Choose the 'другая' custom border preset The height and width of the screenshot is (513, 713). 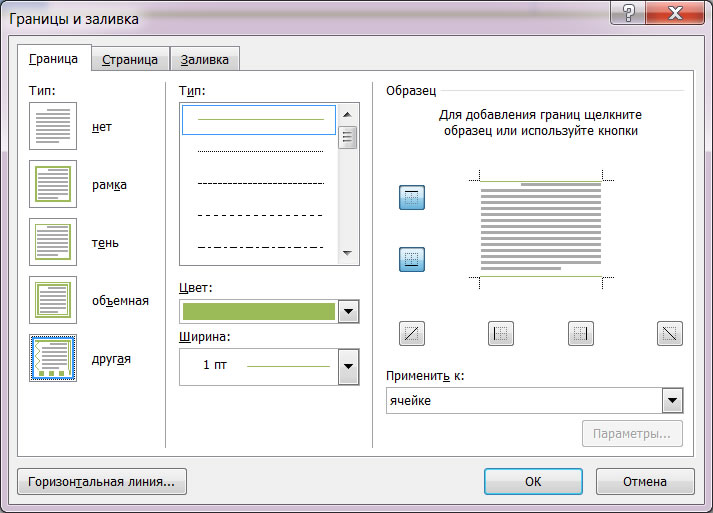point(53,358)
